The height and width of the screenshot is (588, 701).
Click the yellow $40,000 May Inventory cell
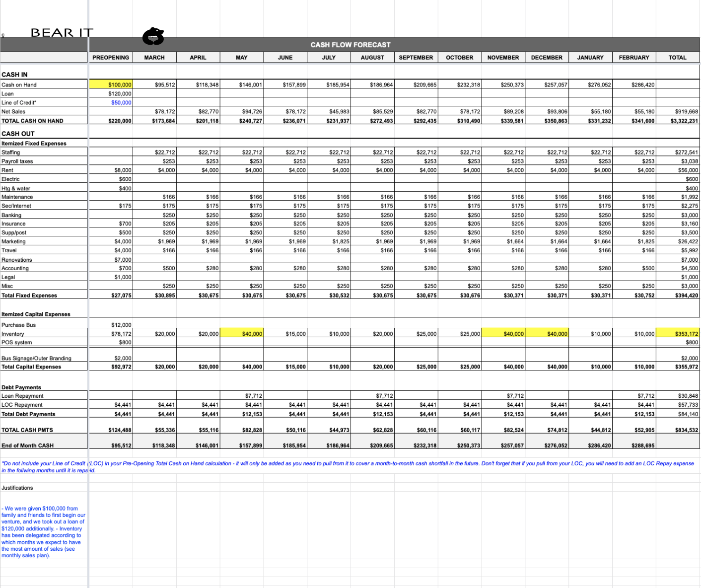coord(242,334)
